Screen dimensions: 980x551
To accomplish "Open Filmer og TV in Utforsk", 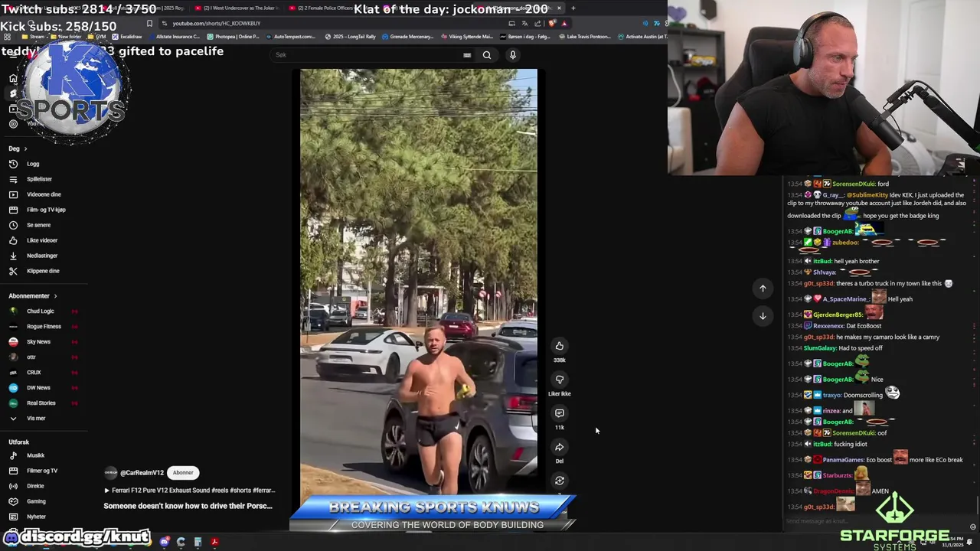I will (x=41, y=471).
